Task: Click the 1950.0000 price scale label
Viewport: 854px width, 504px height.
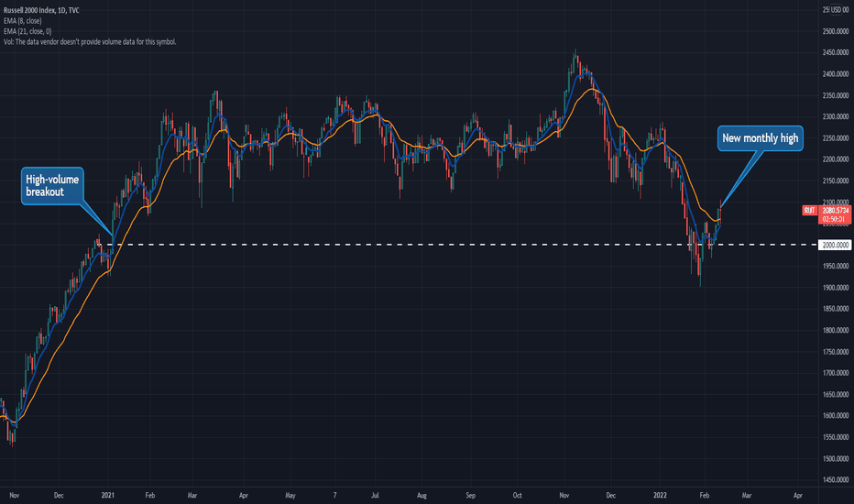Action: [836, 266]
